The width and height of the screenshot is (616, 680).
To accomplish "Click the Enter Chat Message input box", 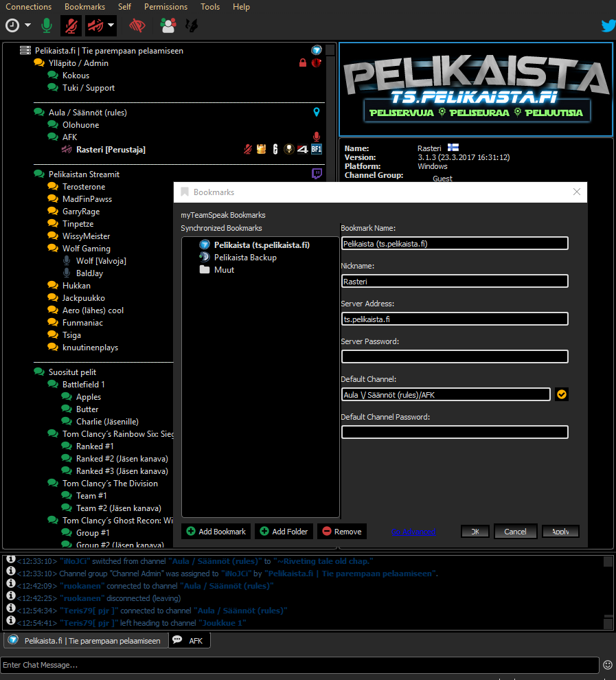I will point(300,665).
